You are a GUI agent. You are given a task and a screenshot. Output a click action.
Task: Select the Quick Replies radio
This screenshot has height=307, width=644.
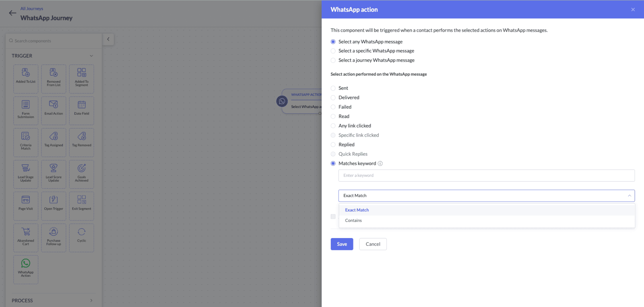click(x=333, y=154)
